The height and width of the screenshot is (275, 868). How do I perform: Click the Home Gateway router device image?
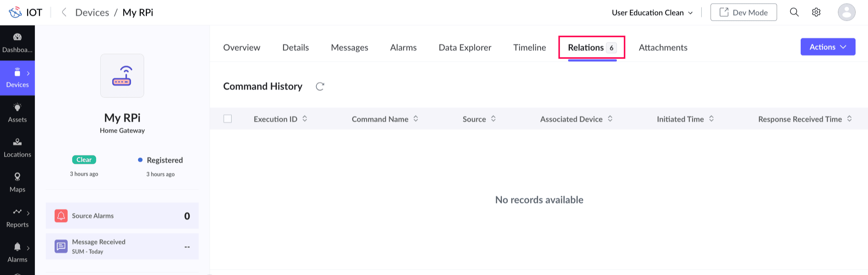[x=122, y=76]
